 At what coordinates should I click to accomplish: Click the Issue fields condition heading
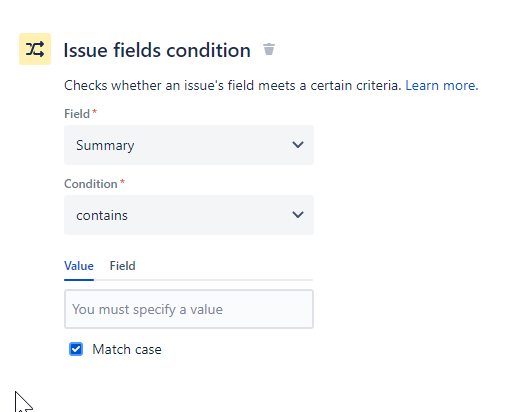(x=157, y=50)
